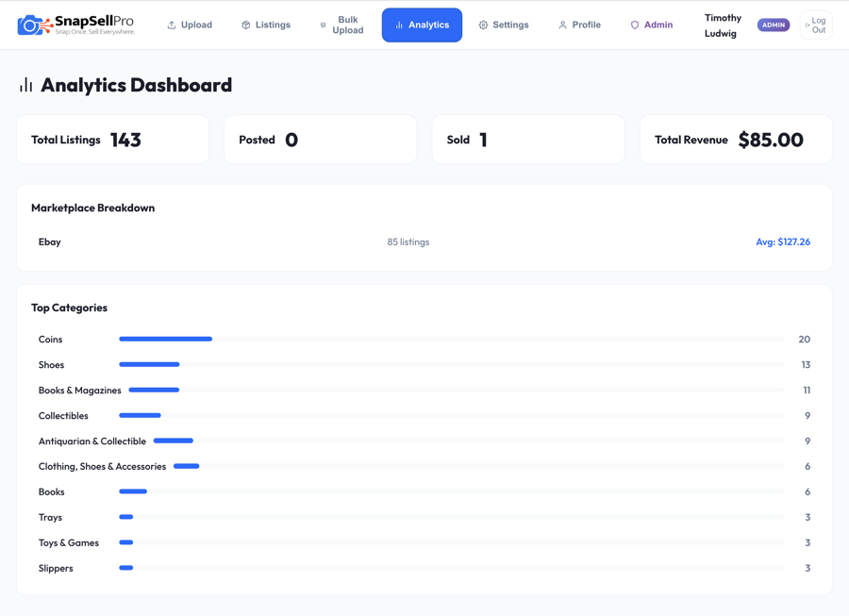
Task: Click the Coins category progress bar
Action: (165, 339)
